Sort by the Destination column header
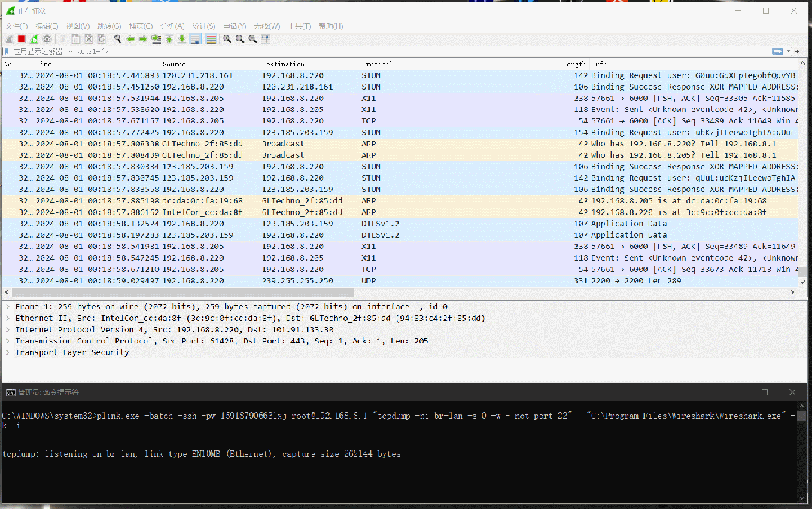812x509 pixels. click(x=310, y=64)
